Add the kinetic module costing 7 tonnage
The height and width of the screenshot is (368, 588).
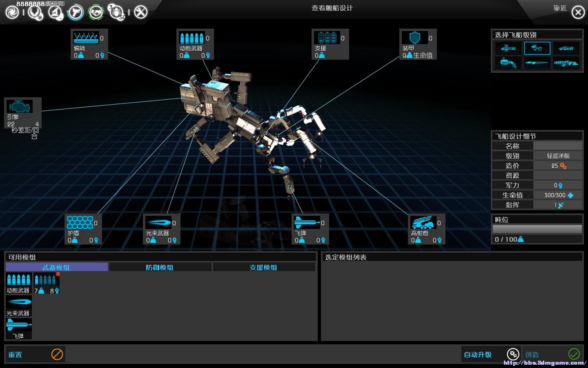click(46, 283)
